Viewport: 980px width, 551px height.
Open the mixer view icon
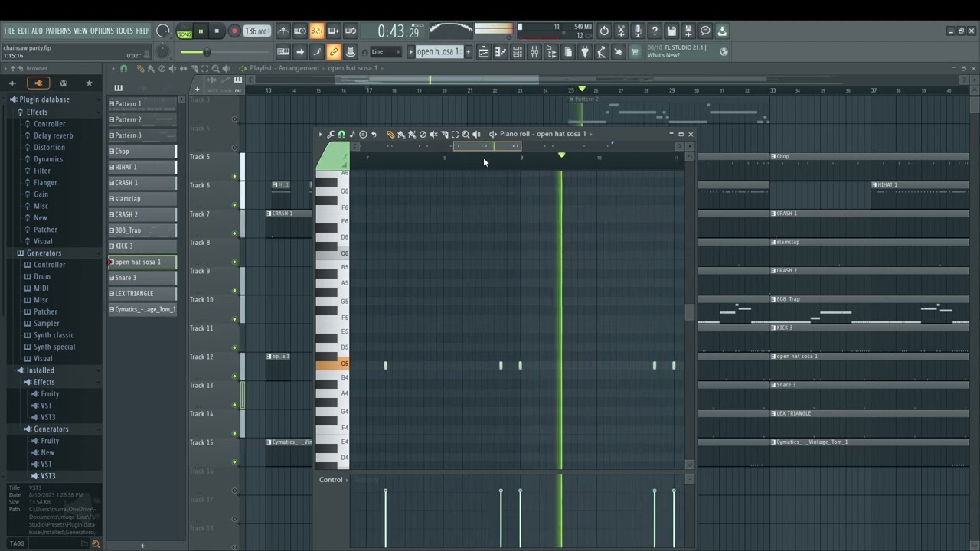click(534, 52)
